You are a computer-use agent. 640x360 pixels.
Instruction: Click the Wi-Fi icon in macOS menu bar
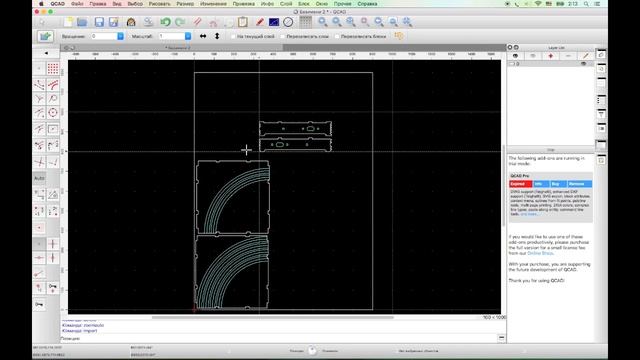click(x=538, y=4)
